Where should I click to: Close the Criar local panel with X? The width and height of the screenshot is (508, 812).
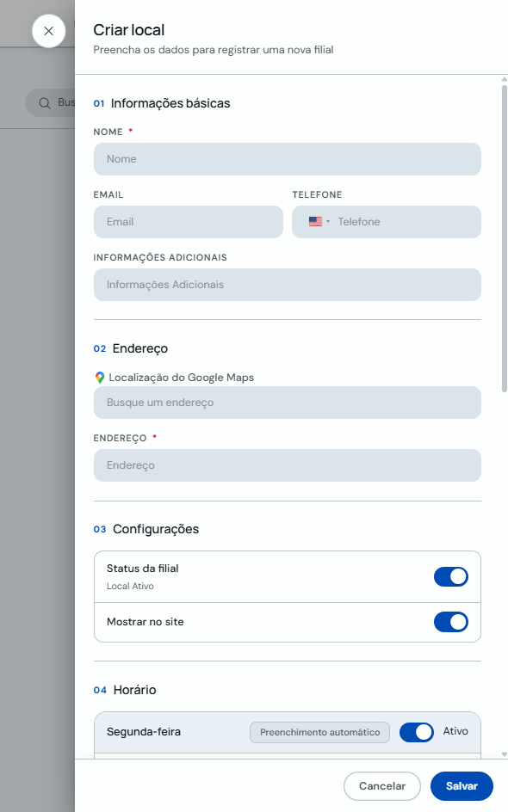(49, 31)
